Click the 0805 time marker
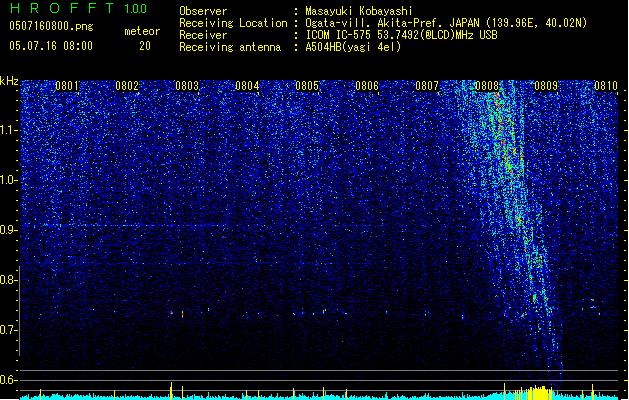The width and height of the screenshot is (629, 400). click(x=307, y=86)
